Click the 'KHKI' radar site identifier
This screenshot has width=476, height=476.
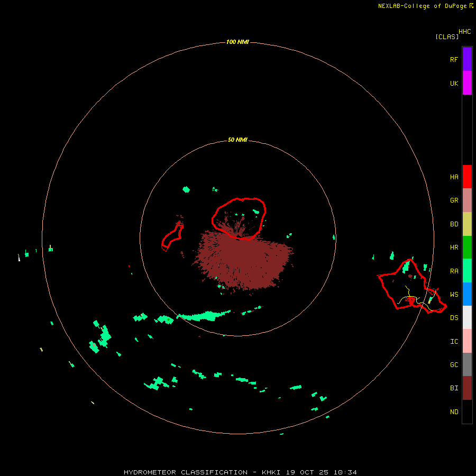270,472
